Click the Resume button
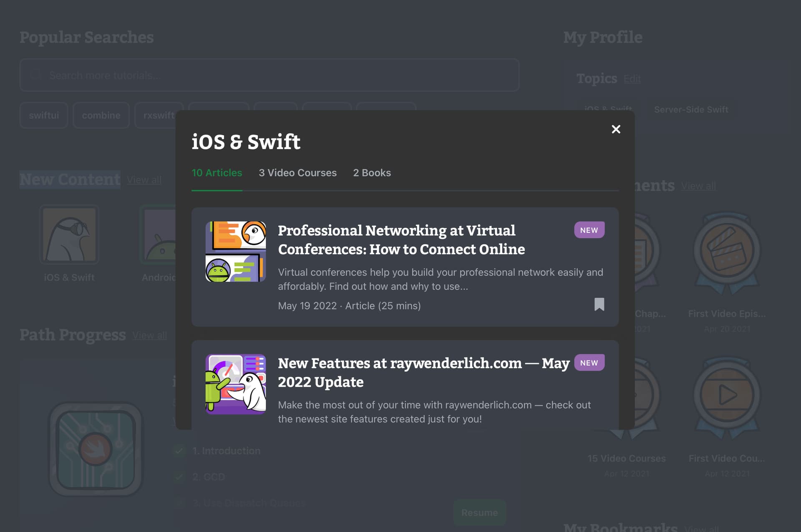801x532 pixels. (479, 512)
